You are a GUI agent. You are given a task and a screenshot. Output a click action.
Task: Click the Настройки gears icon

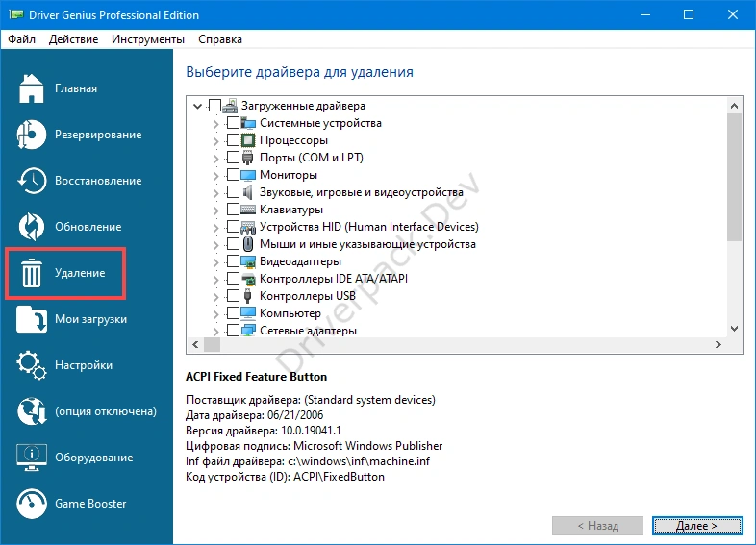pyautogui.click(x=32, y=365)
